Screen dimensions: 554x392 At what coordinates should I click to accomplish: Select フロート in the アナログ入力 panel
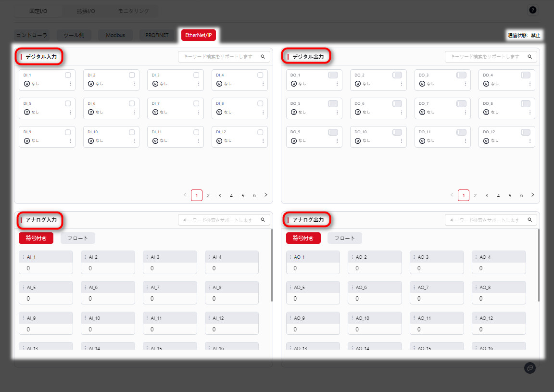[78, 238]
